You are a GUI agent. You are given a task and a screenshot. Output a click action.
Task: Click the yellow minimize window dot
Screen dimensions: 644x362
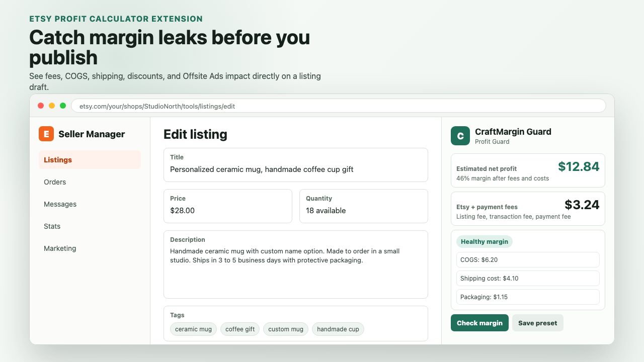[x=52, y=106]
